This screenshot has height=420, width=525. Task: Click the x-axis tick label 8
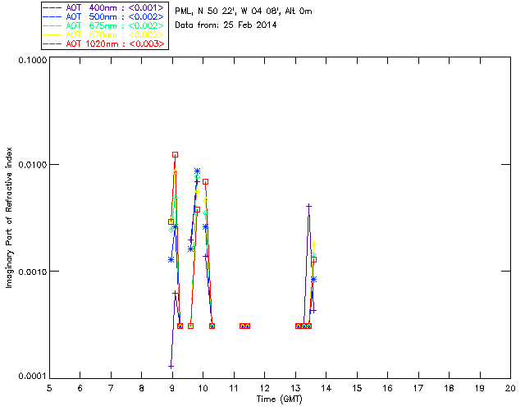pyautogui.click(x=142, y=388)
